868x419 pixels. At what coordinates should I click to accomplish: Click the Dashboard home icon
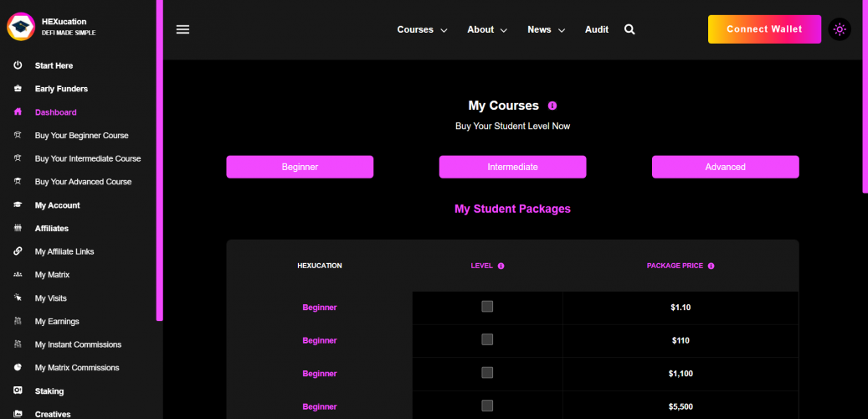18,112
